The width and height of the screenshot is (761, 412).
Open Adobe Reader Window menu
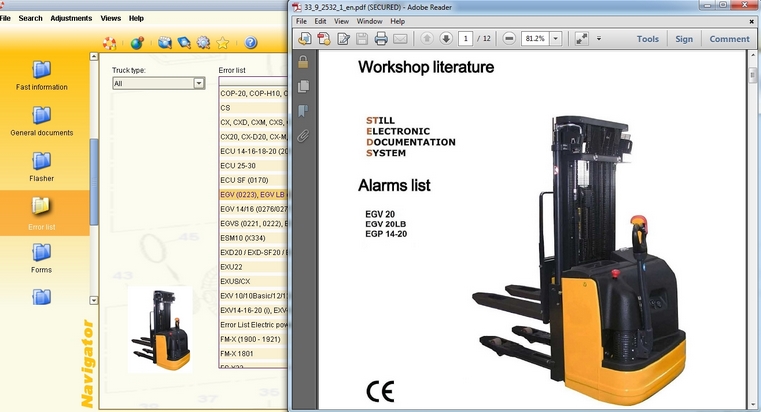pos(369,21)
